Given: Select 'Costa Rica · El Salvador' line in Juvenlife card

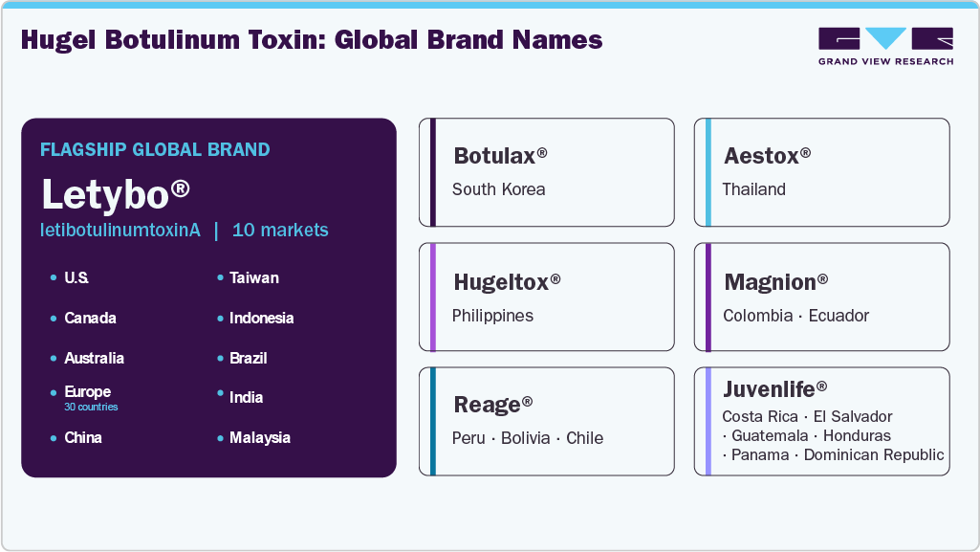Looking at the screenshot, I should tap(807, 416).
